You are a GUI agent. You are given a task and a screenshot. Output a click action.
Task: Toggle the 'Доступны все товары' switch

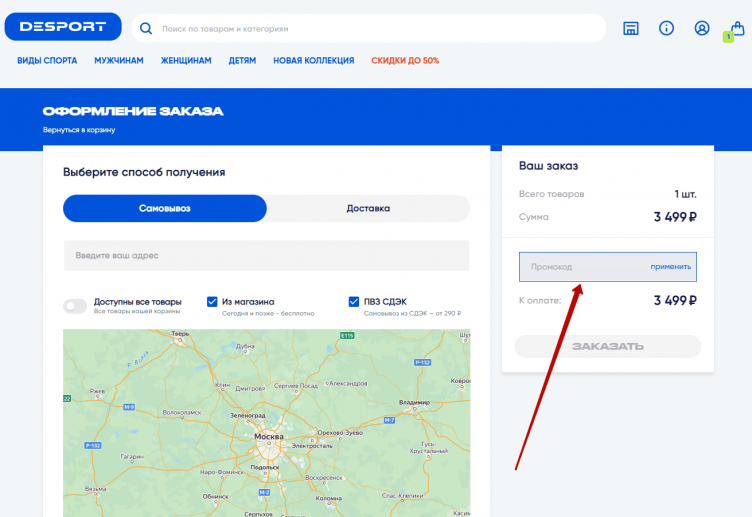[75, 306]
